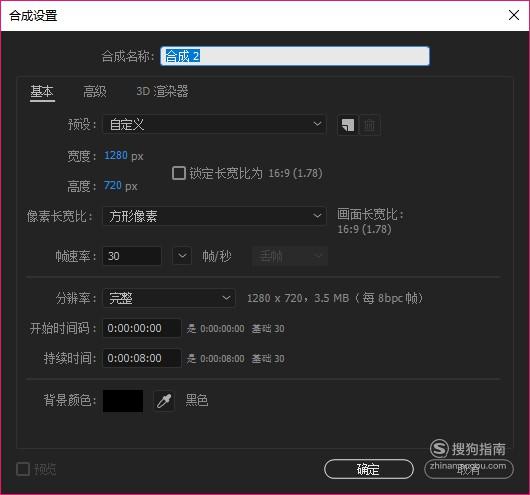Click the delete preset trash icon
The height and width of the screenshot is (495, 530).
[x=369, y=125]
